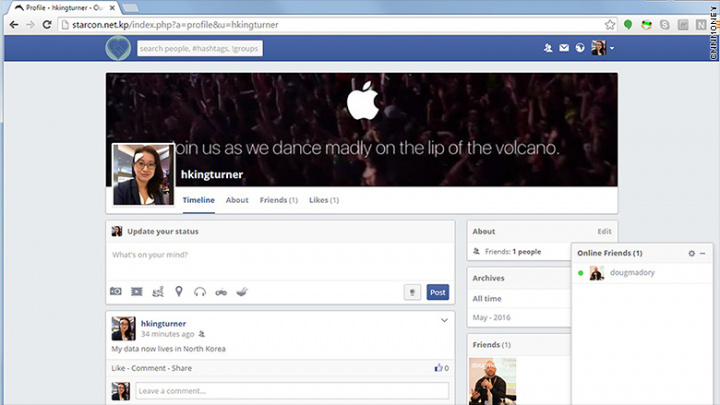Open the account dropdown arrow beside avatar
Image resolution: width=720 pixels, height=405 pixels.
coord(611,48)
